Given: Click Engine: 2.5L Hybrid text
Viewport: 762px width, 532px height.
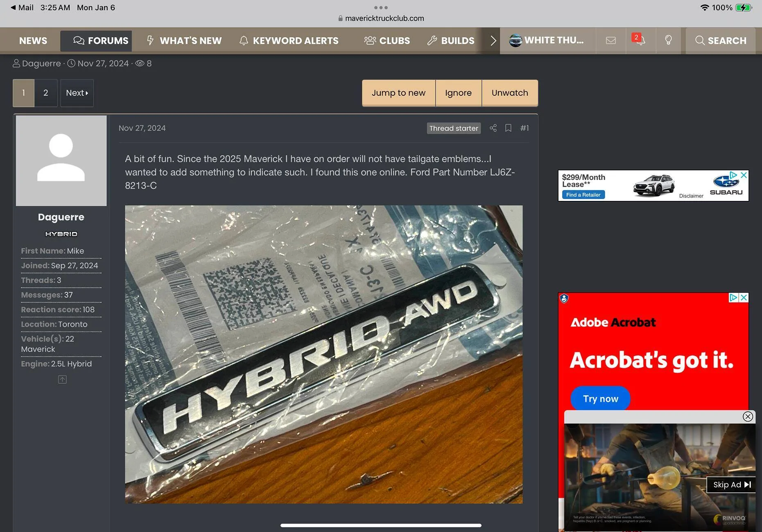Looking at the screenshot, I should point(56,364).
